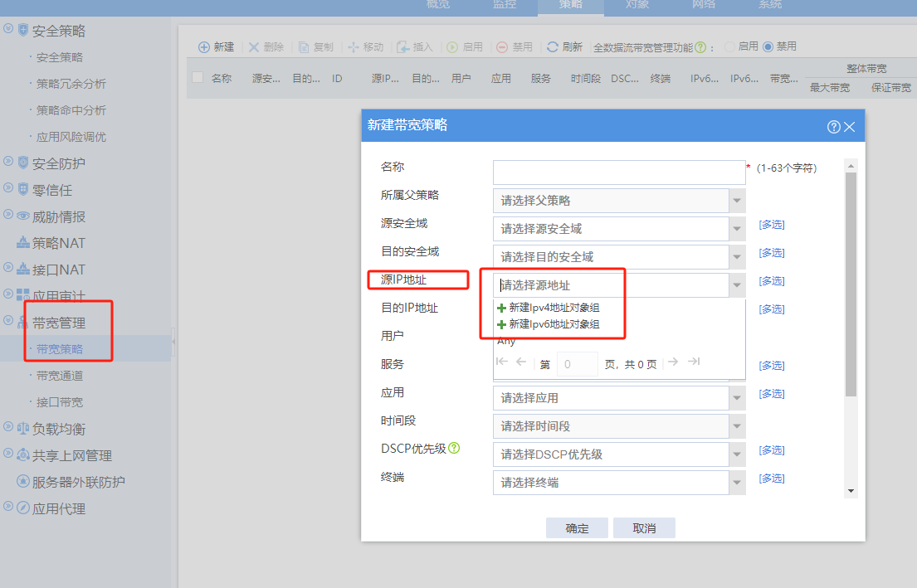The image size is (917, 588).
Task: Click the 服务器外联防护 icon
Action: click(22, 482)
